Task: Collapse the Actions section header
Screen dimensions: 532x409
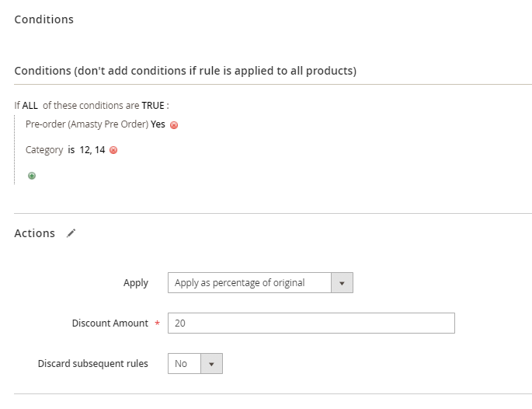Action: pyautogui.click(x=35, y=233)
